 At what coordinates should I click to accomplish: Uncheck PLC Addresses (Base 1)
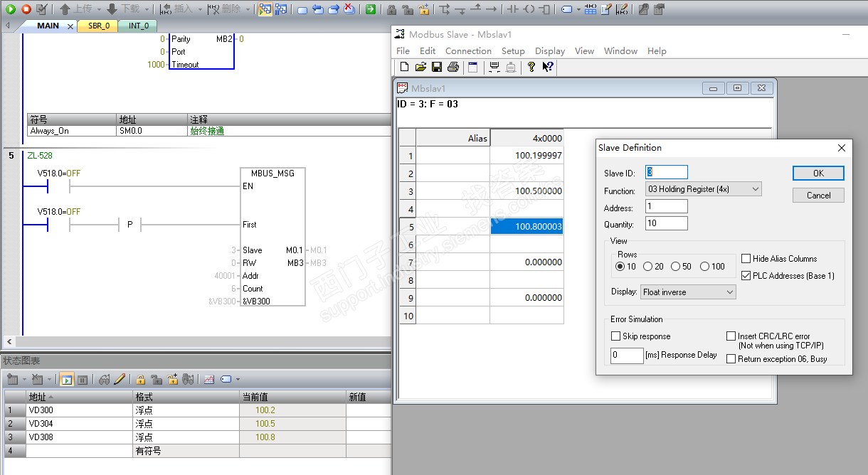(746, 276)
